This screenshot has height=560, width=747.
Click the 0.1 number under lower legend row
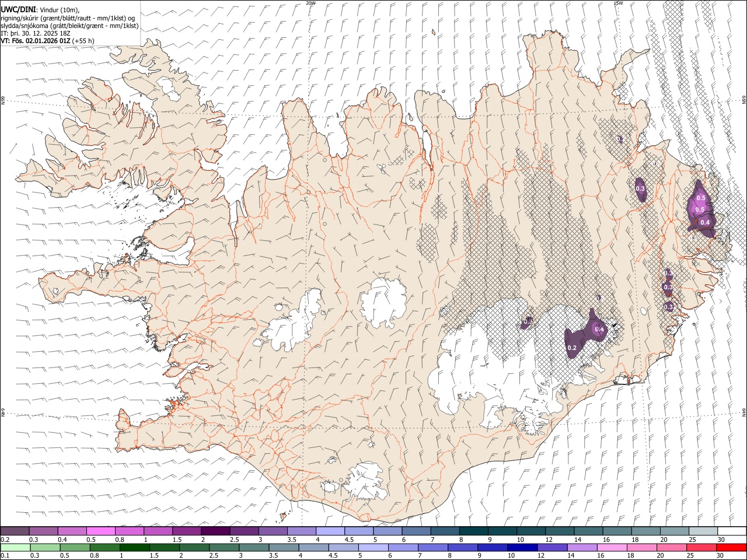5,555
